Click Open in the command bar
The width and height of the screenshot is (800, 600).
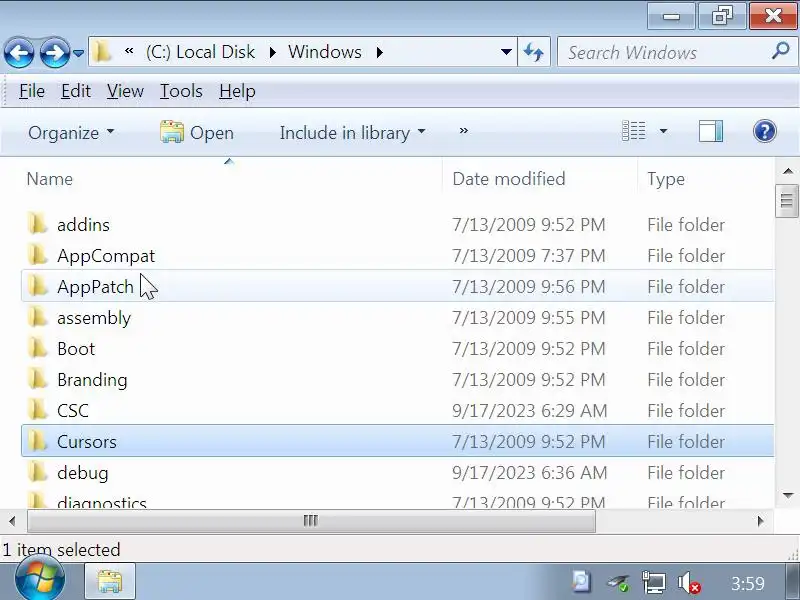pos(197,133)
